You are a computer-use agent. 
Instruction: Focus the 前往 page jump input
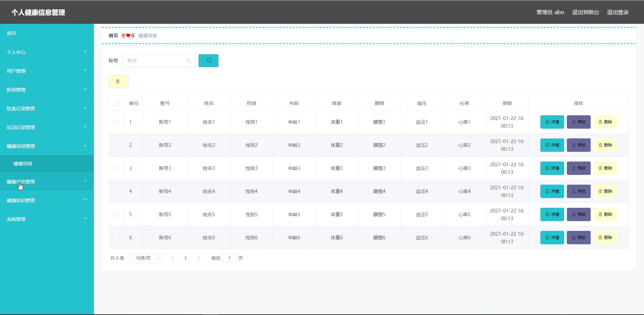(229, 258)
